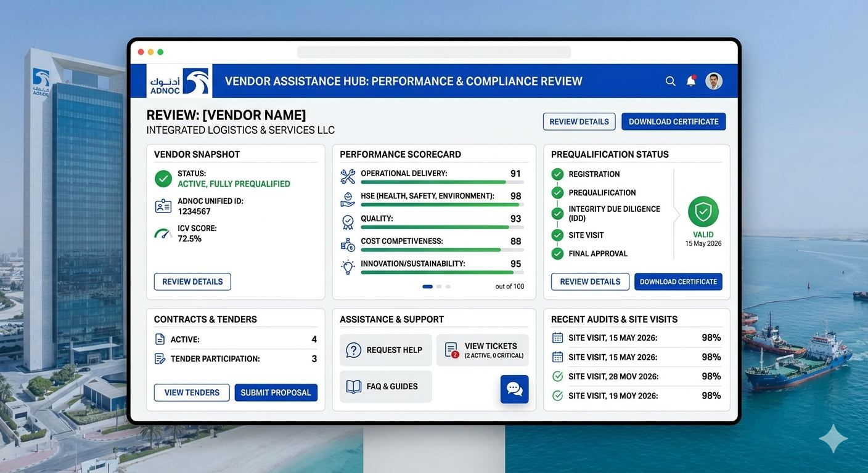Image resolution: width=868 pixels, height=473 pixels.
Task: Click the Site Visit check mark in Prequalification
Action: coord(557,235)
